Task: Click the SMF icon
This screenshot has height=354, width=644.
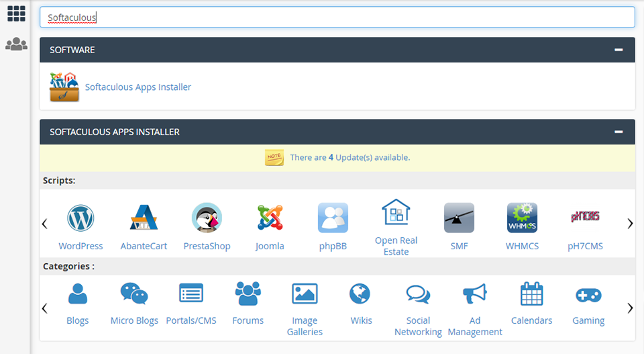Action: tap(459, 218)
